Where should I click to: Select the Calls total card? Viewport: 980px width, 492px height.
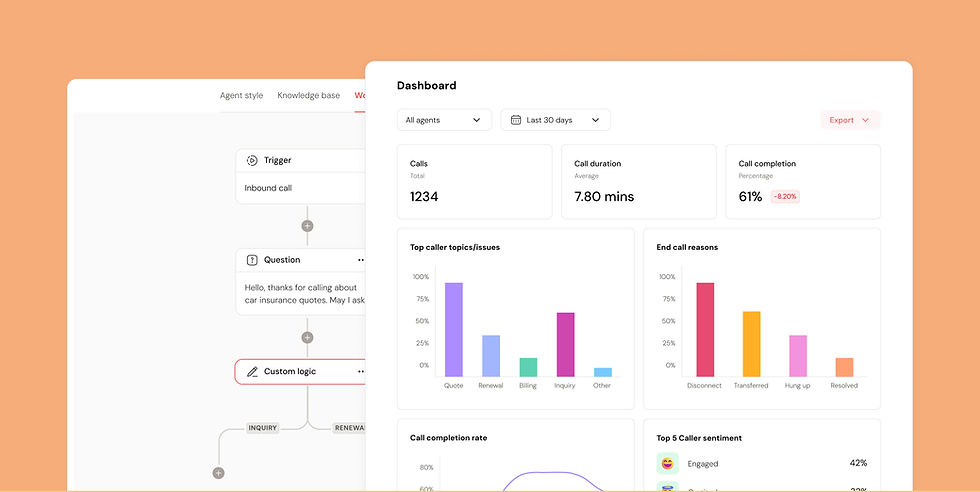click(x=474, y=182)
